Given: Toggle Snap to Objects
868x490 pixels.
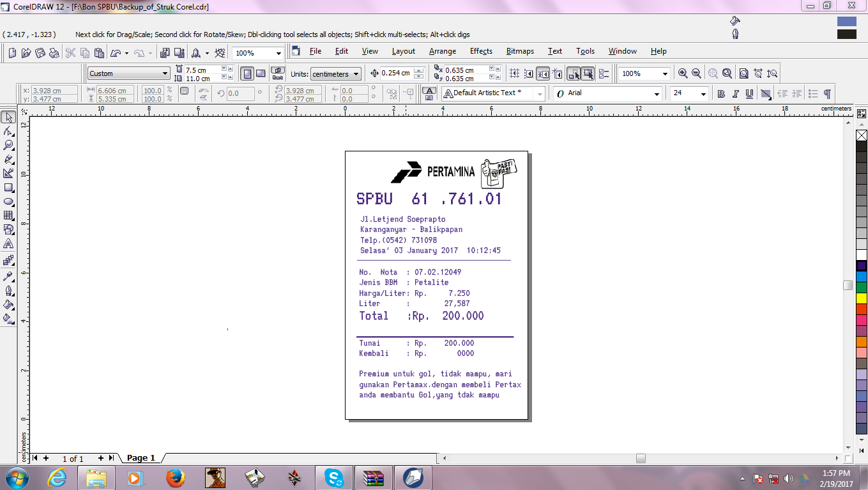Looking at the screenshot, I should (542, 73).
